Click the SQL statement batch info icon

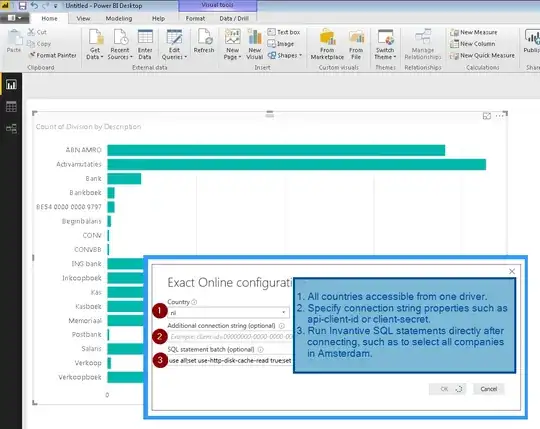(x=261, y=349)
